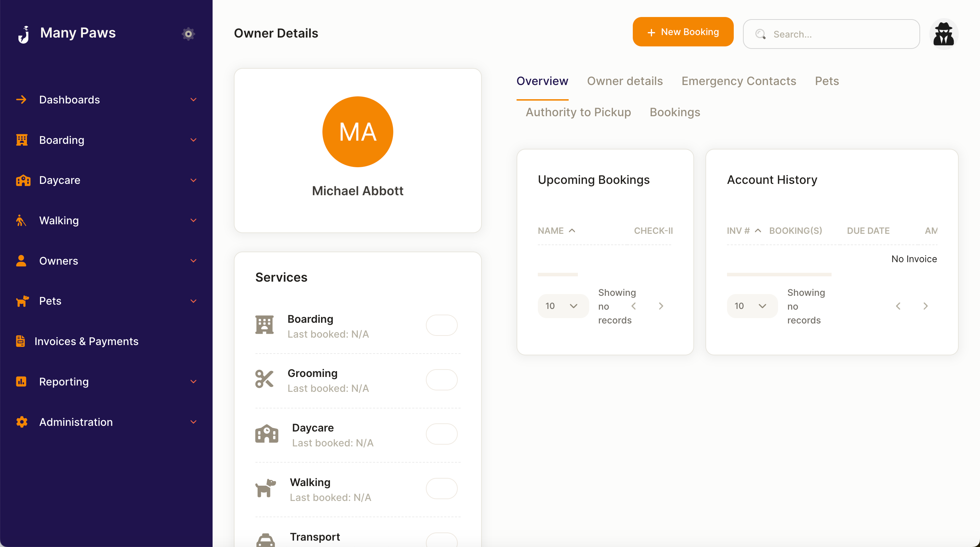Switch to the Owner details tab
This screenshot has height=547, width=980.
pos(625,81)
